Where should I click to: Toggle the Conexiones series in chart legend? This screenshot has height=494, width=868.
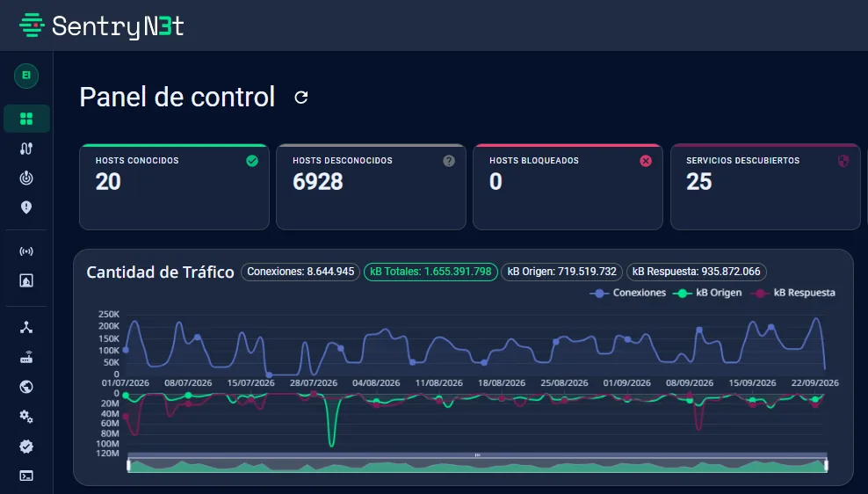point(628,293)
